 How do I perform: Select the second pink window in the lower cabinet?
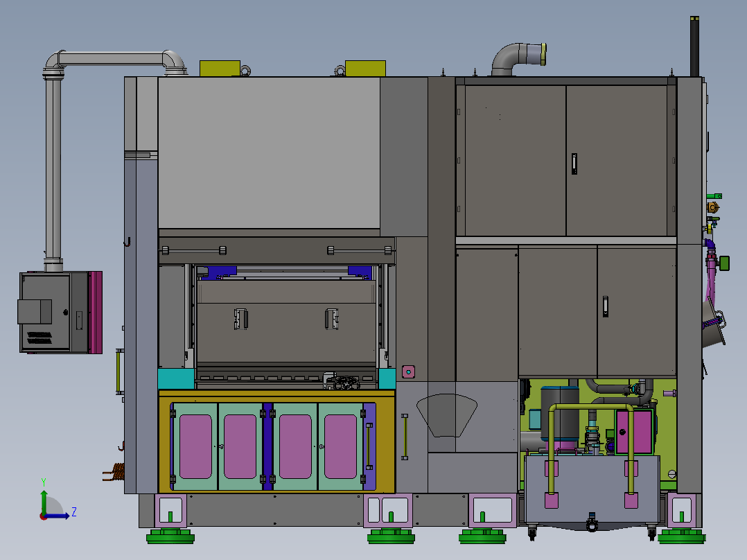pos(240,446)
